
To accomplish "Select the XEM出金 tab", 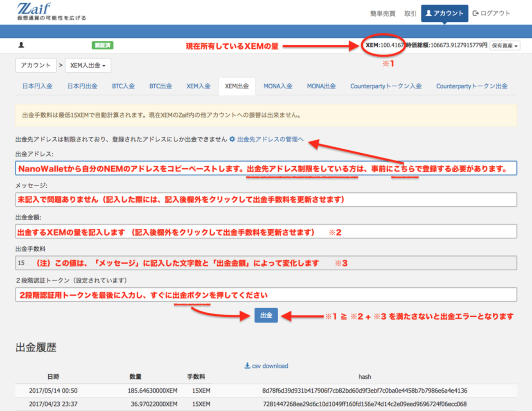I will click(x=237, y=86).
